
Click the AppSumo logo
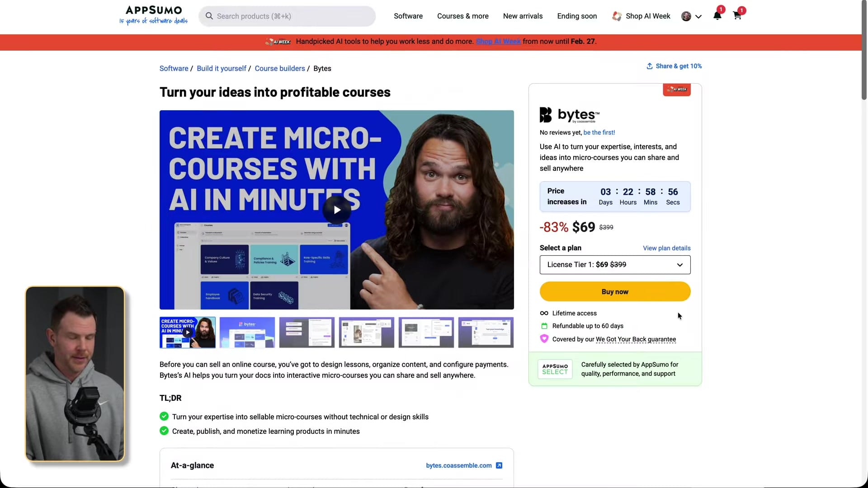tap(153, 15)
